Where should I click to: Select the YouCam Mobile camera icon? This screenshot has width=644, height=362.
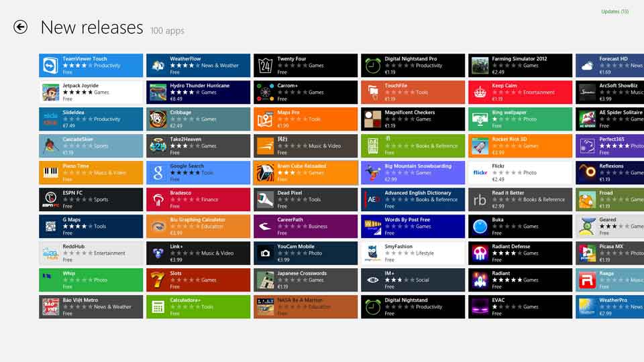point(266,253)
